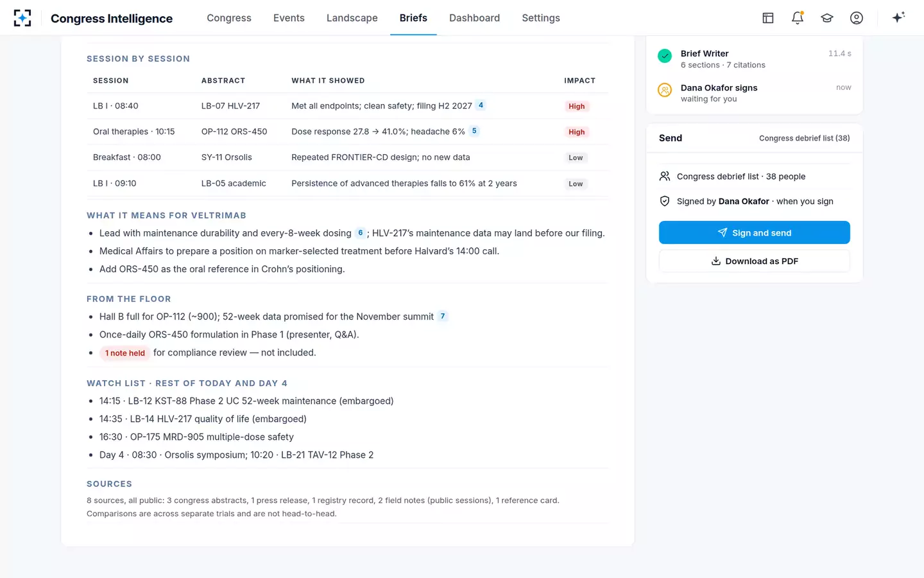Image resolution: width=924 pixels, height=578 pixels.
Task: Open the user account icon
Action: coord(857,18)
